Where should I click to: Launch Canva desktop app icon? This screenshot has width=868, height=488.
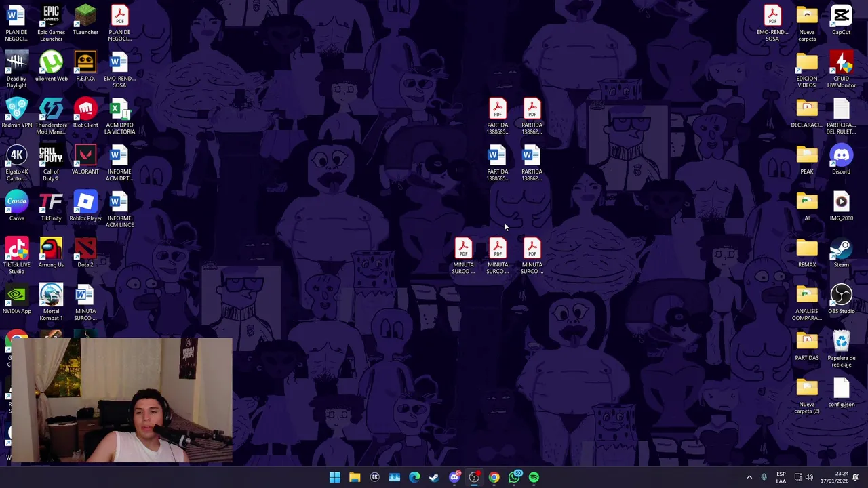(x=16, y=207)
